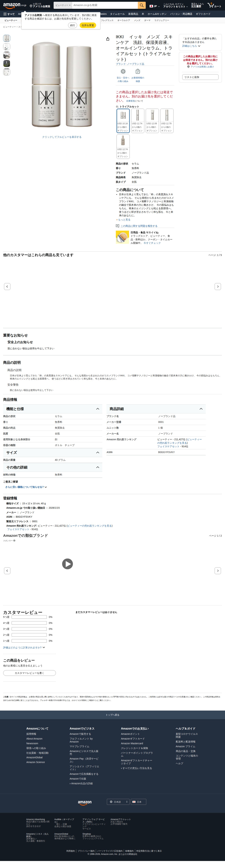Open the ホーム&キッチン nav item

pyautogui.click(x=157, y=14)
